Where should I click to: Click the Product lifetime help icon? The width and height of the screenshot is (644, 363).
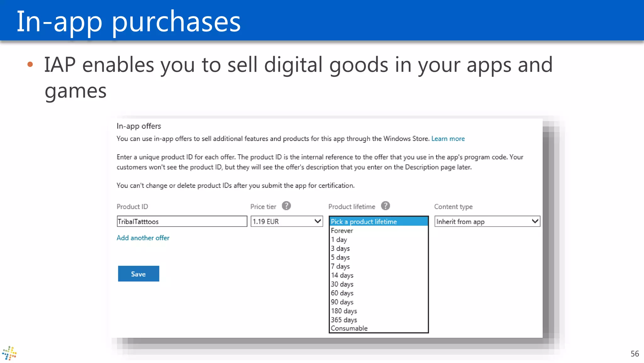point(385,206)
